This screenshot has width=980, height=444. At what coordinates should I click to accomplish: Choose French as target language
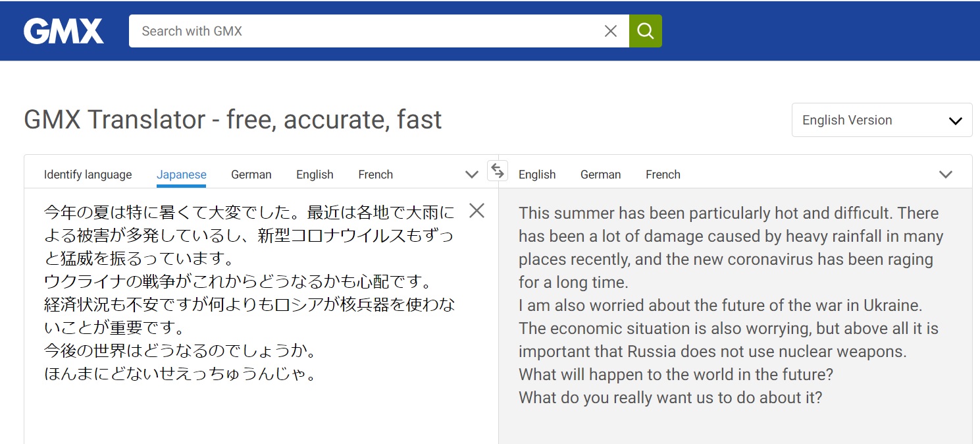coord(663,175)
